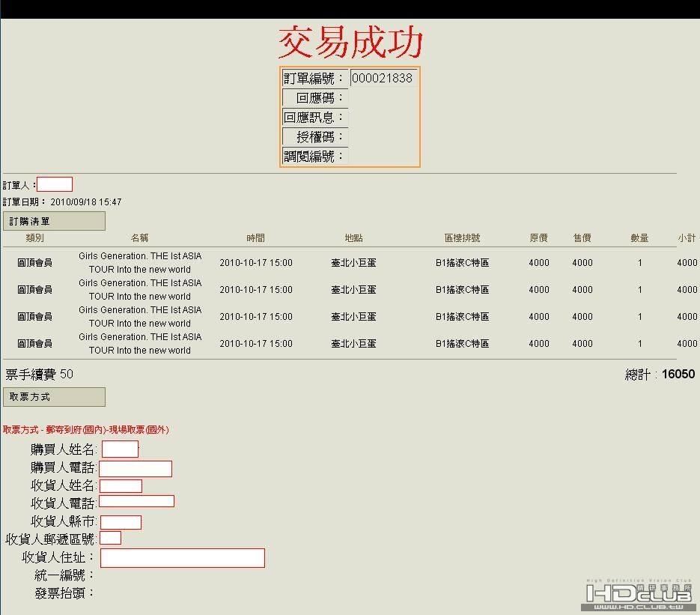Click the 數量 column header
Screen dimensions: 700x615
639,237
